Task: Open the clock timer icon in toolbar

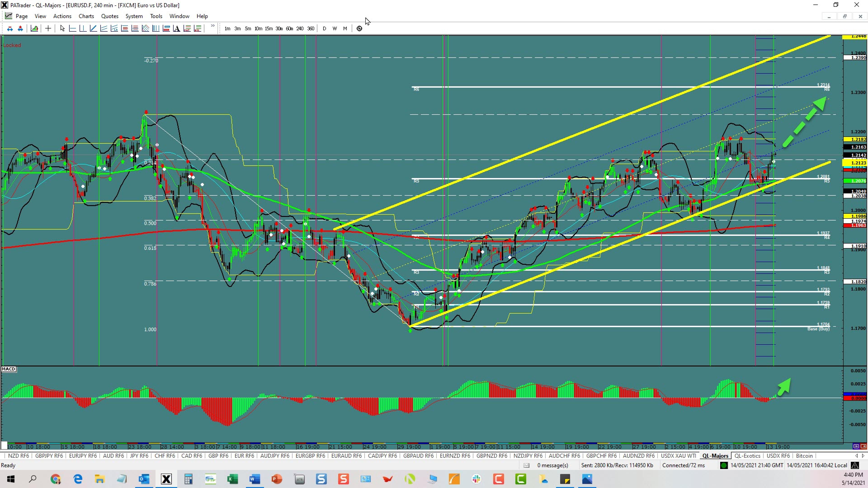Action: point(359,29)
